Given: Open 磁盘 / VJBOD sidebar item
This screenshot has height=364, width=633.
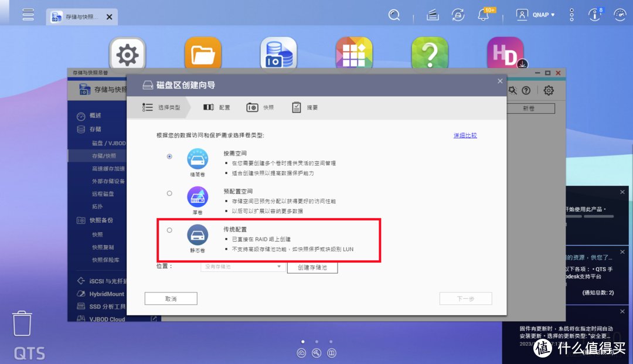Looking at the screenshot, I should click(x=109, y=143).
